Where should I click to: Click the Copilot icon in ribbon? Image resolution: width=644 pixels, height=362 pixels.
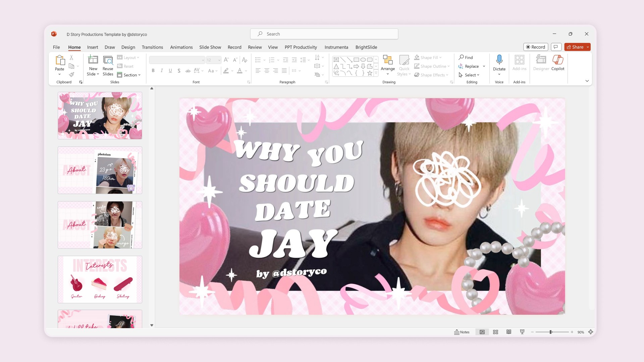[x=557, y=60]
